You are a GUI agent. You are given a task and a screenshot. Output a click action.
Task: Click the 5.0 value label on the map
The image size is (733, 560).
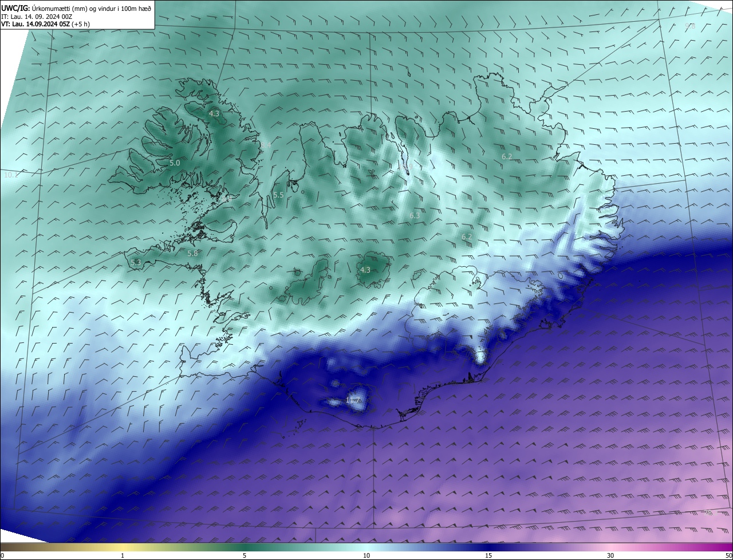point(175,163)
